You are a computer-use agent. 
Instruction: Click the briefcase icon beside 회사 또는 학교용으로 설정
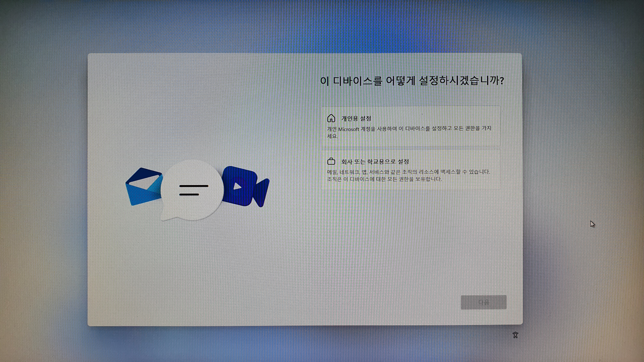coord(331,161)
